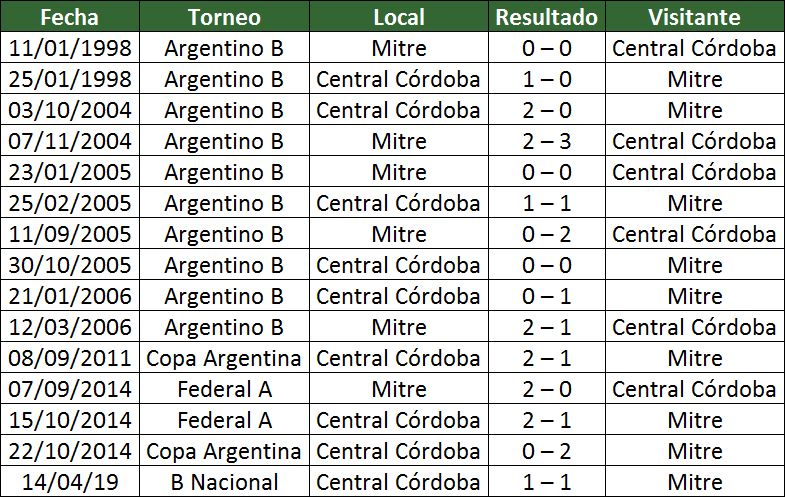Click the 2 – 3 result cell

(546, 141)
